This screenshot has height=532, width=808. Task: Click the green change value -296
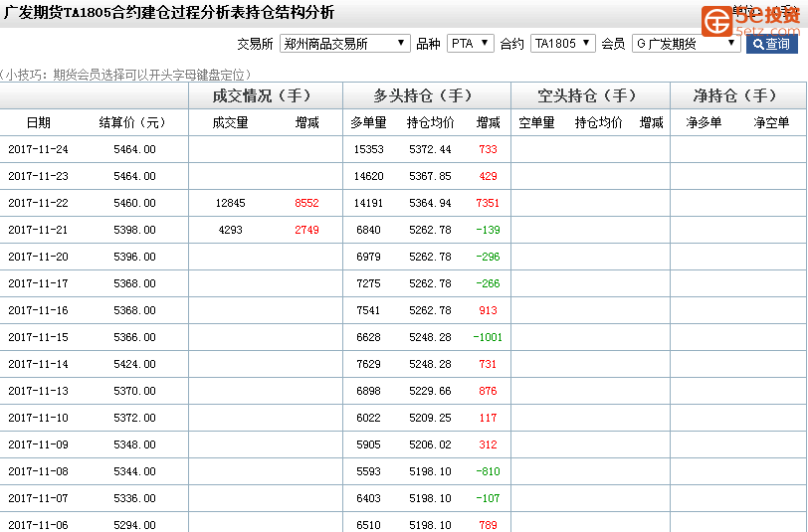(x=488, y=257)
